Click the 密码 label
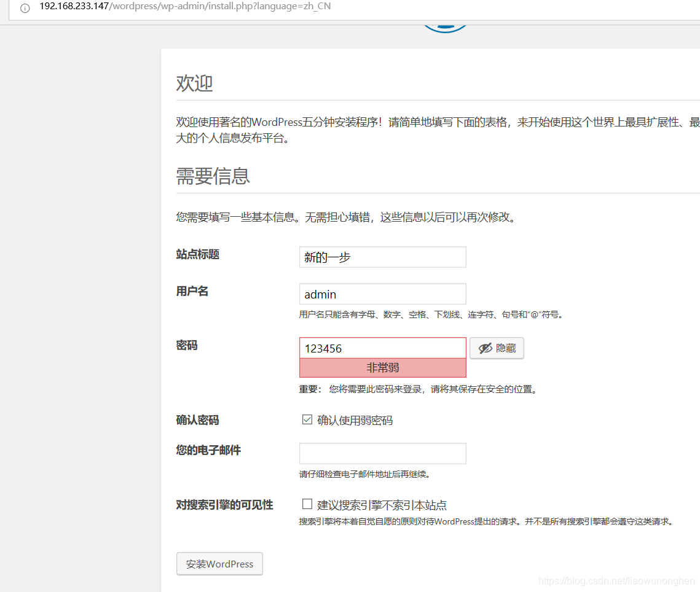Screen dimensions: 700x592 point(187,345)
